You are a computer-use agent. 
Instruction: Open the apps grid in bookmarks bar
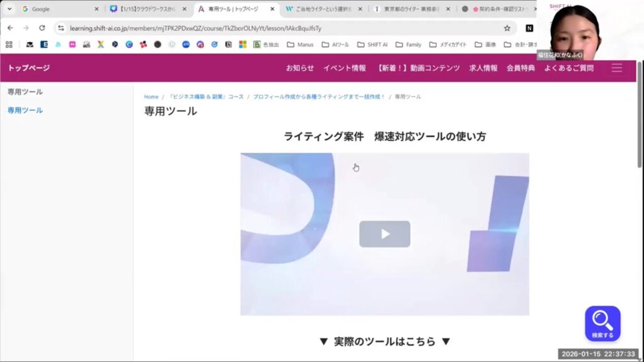tap(9, 45)
